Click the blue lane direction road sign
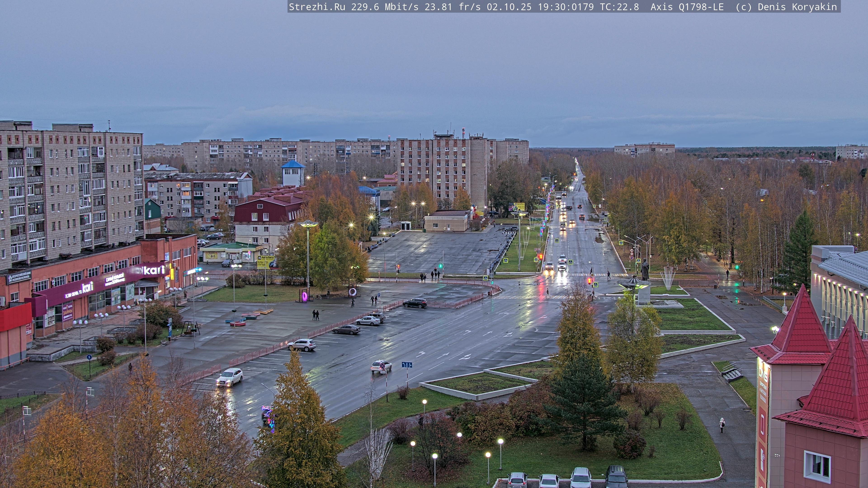The image size is (868, 488). (407, 365)
